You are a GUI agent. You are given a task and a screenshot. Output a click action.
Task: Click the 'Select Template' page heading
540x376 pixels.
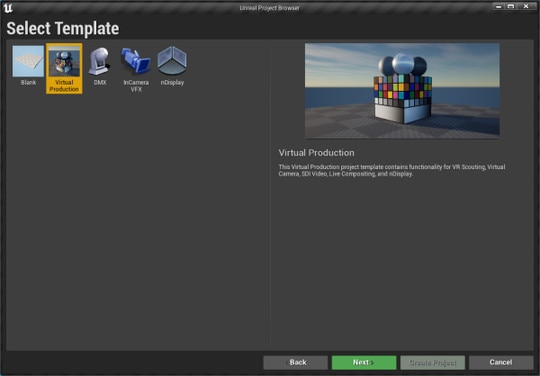(x=63, y=29)
